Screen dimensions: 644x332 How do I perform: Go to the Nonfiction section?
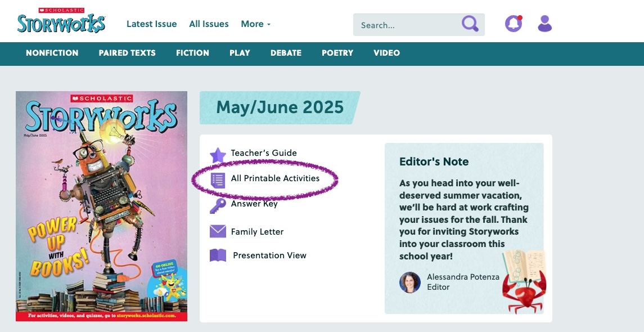click(x=52, y=53)
